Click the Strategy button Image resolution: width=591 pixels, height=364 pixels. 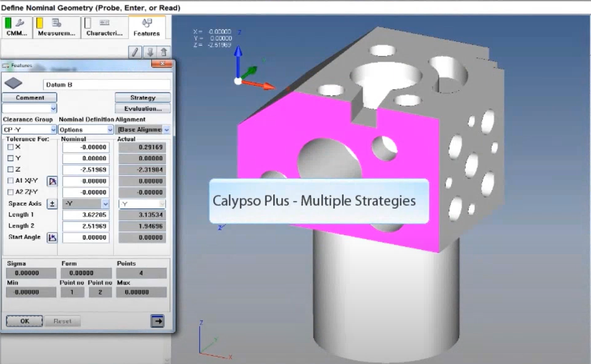tap(143, 97)
